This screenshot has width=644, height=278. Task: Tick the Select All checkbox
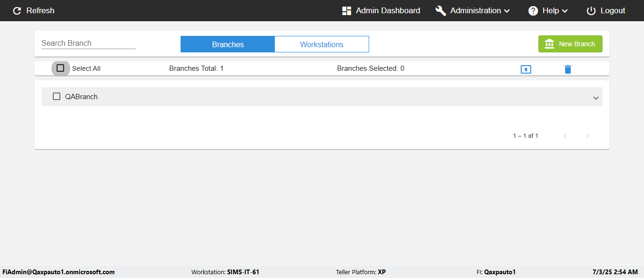click(60, 68)
